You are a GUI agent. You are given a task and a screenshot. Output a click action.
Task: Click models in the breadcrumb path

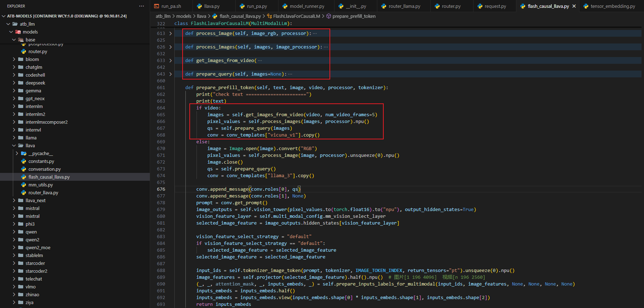[184, 16]
